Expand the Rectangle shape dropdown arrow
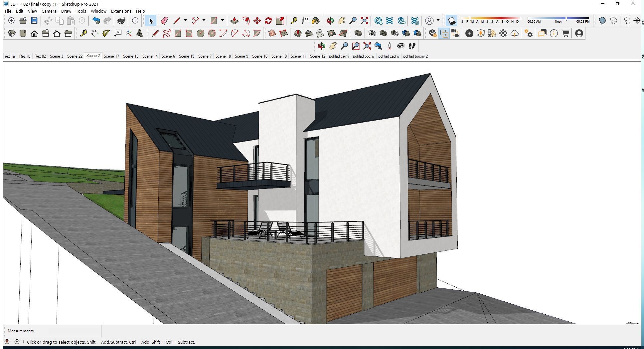The height and width of the screenshot is (349, 644). [x=222, y=20]
